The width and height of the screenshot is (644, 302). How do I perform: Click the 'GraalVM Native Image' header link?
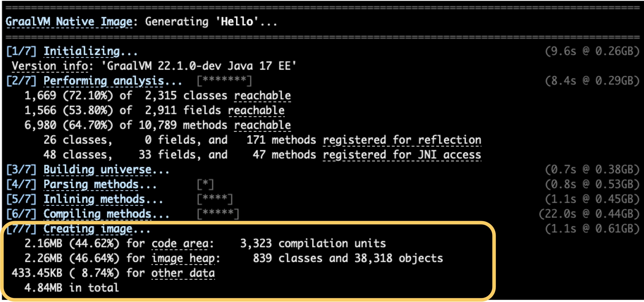(x=69, y=22)
